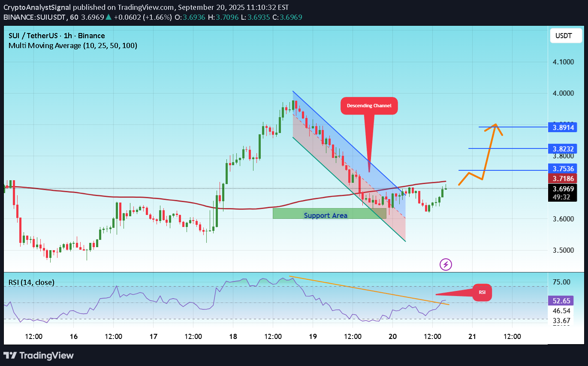Click the date 21 on time axis
Viewport: 588px width, 366px height.
click(x=472, y=336)
